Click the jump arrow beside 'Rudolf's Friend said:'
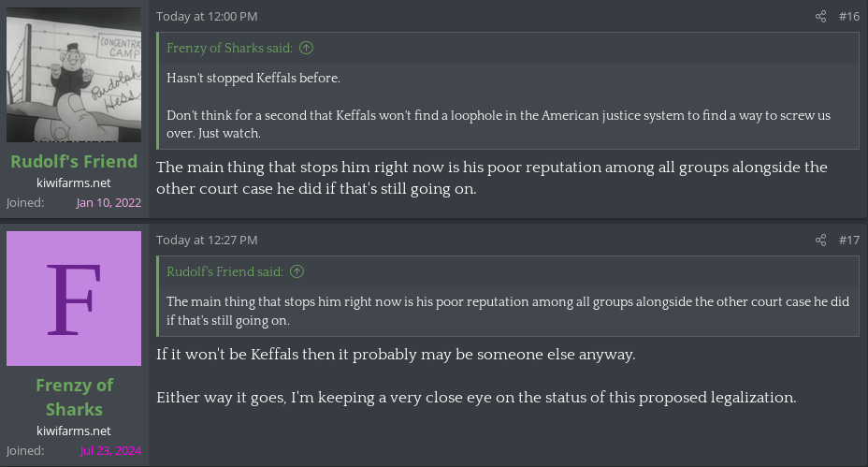The image size is (868, 467). click(297, 271)
